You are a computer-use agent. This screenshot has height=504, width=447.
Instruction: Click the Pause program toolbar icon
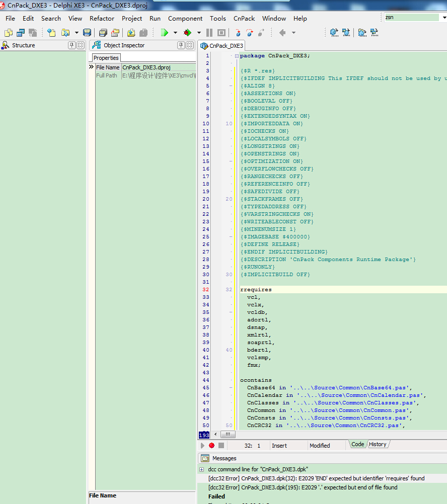click(x=209, y=33)
